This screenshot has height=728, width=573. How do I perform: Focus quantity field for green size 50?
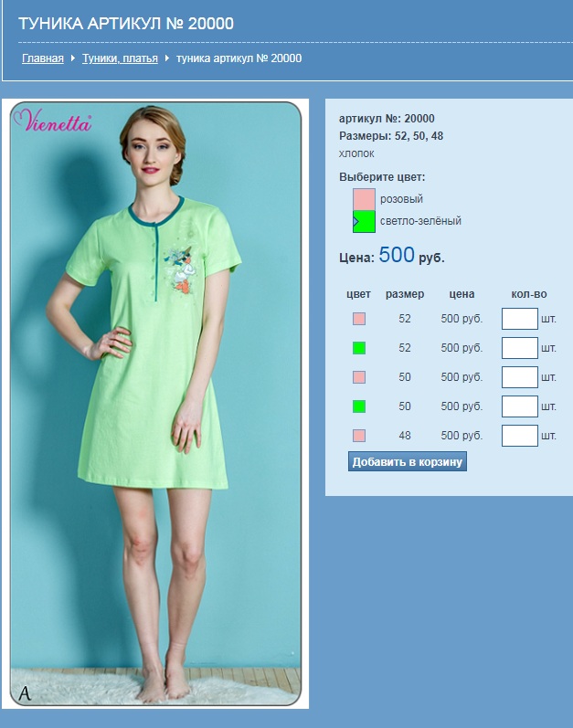519,406
